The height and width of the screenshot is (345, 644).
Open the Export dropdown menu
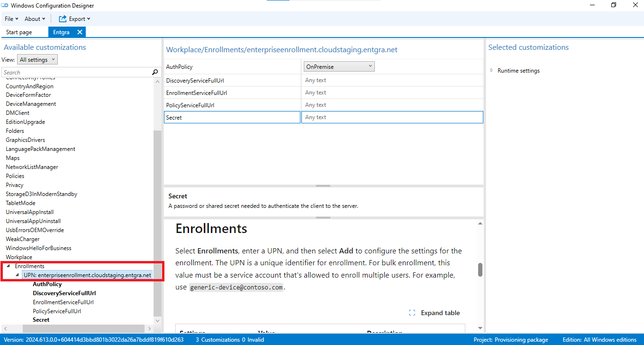click(79, 19)
